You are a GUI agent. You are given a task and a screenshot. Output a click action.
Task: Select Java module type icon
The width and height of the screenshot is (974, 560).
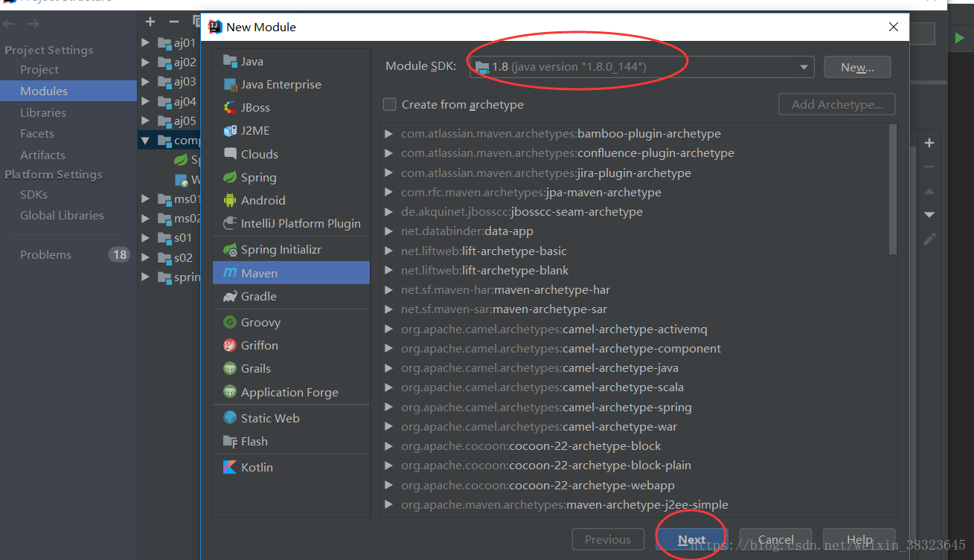point(230,61)
